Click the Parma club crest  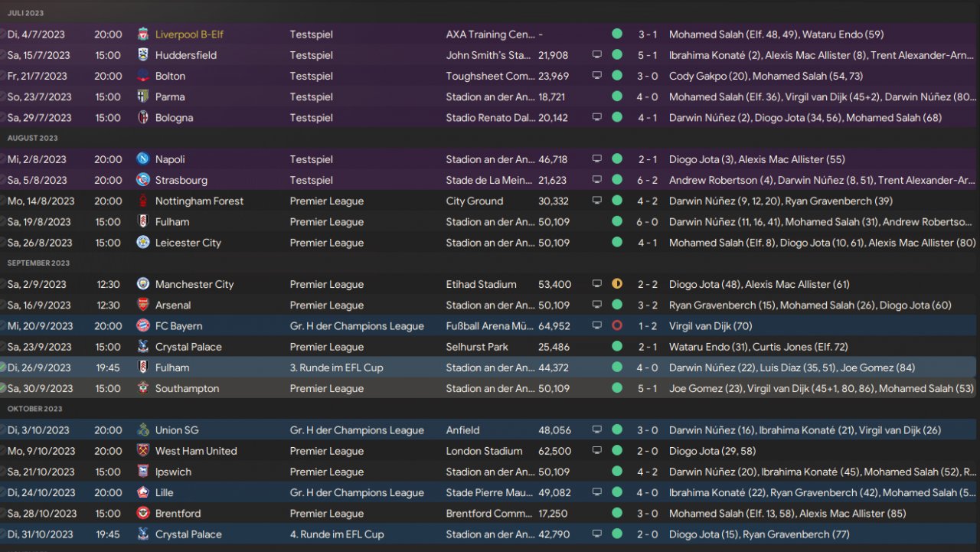coord(142,96)
